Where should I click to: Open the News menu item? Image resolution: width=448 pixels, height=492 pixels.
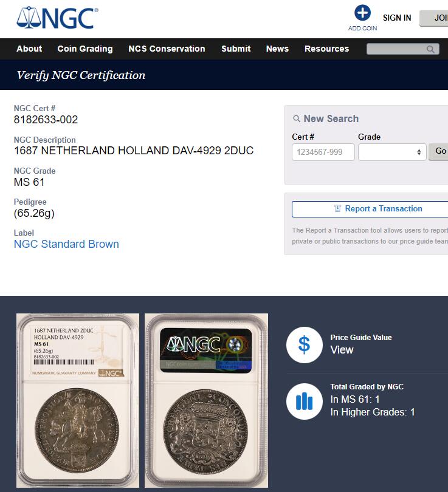pyautogui.click(x=277, y=49)
